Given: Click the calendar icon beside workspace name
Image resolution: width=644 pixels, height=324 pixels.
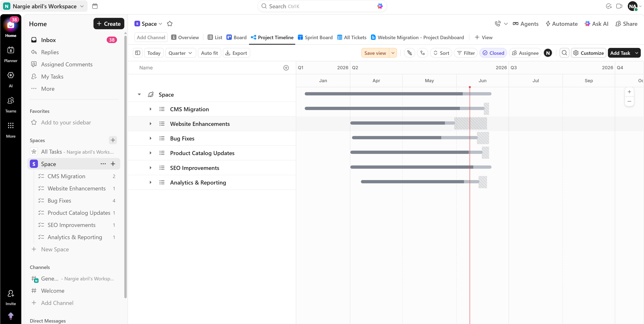Looking at the screenshot, I should click(95, 6).
